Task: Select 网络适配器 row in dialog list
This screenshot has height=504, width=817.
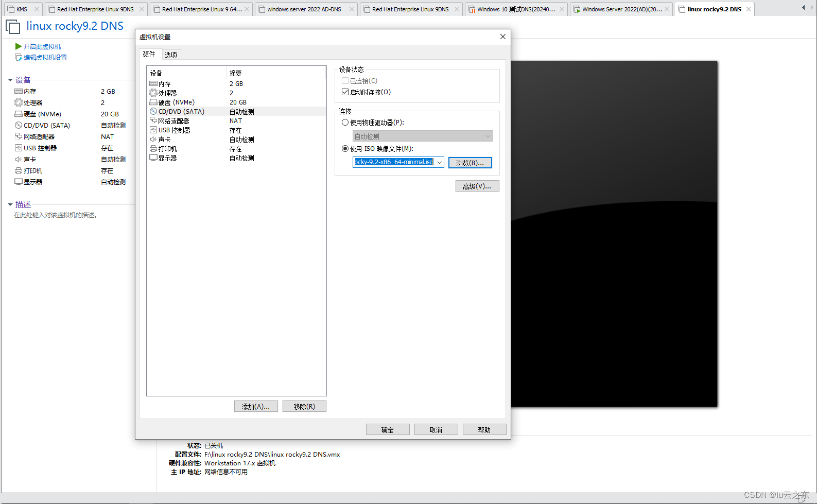Action: point(236,120)
